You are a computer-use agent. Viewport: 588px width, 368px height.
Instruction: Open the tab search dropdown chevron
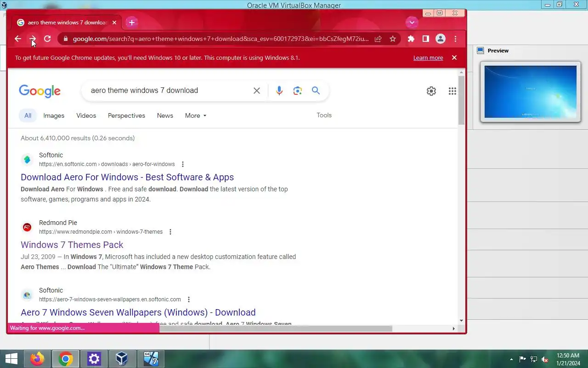point(412,22)
